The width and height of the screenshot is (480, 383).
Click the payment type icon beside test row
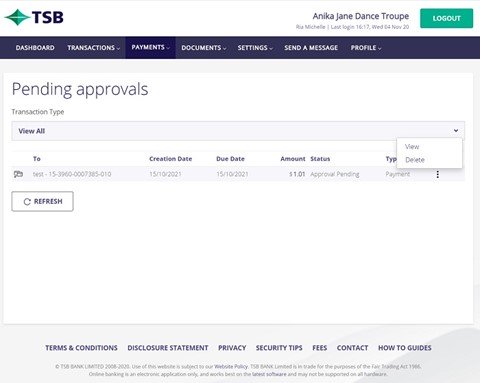[18, 174]
